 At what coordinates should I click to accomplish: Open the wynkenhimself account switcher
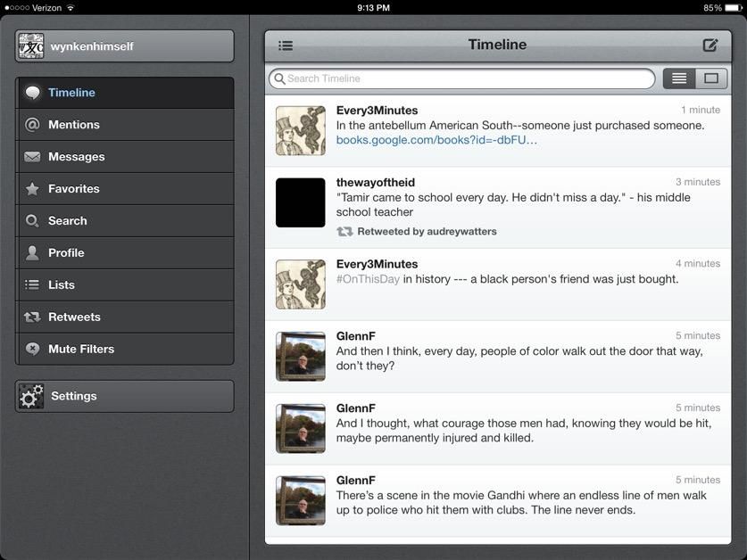pos(124,46)
